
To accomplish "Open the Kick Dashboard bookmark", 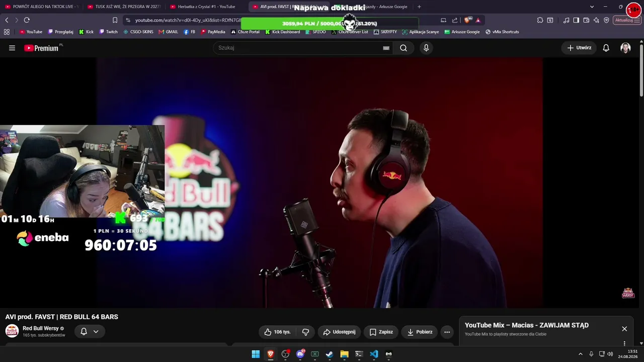I will point(282,32).
